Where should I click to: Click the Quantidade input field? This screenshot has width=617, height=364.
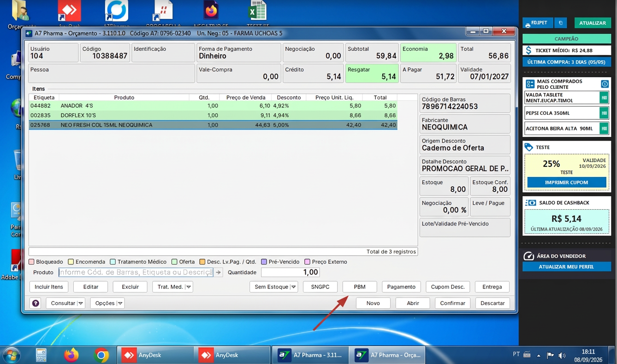[291, 272]
